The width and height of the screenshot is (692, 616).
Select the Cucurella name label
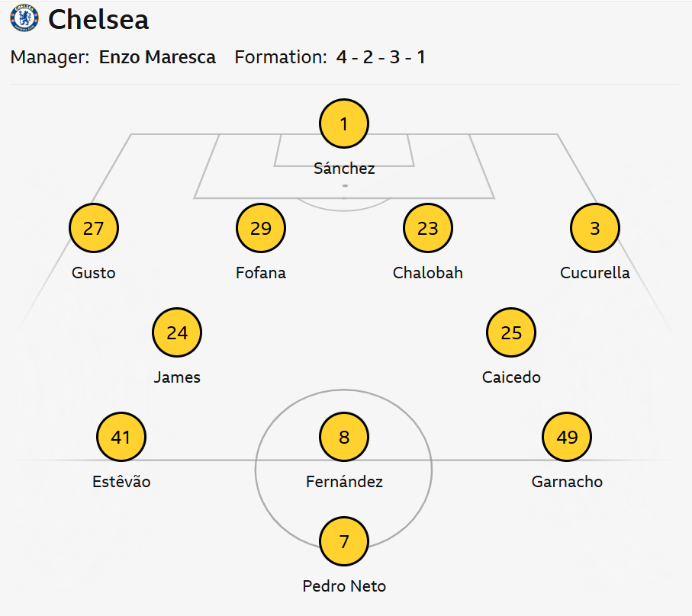(x=595, y=273)
